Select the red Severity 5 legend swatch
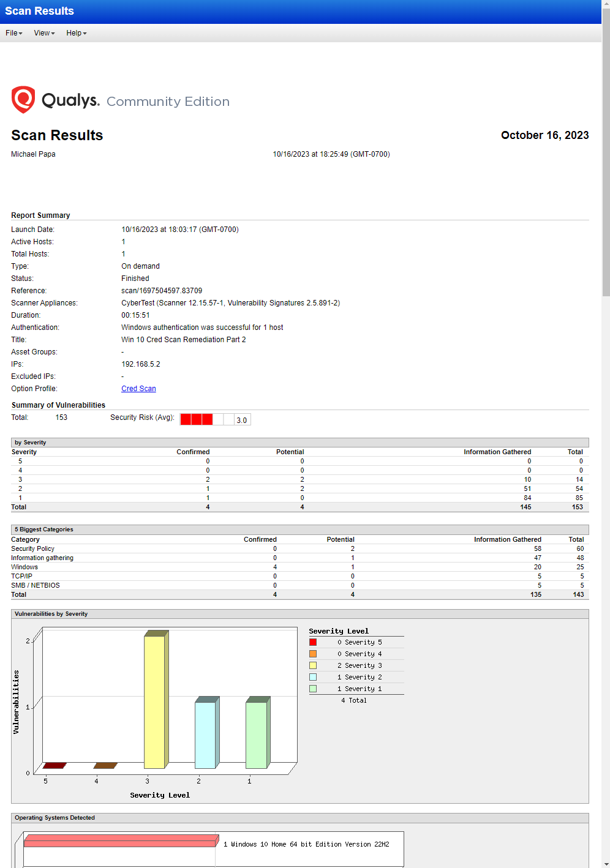610x868 pixels. click(313, 642)
